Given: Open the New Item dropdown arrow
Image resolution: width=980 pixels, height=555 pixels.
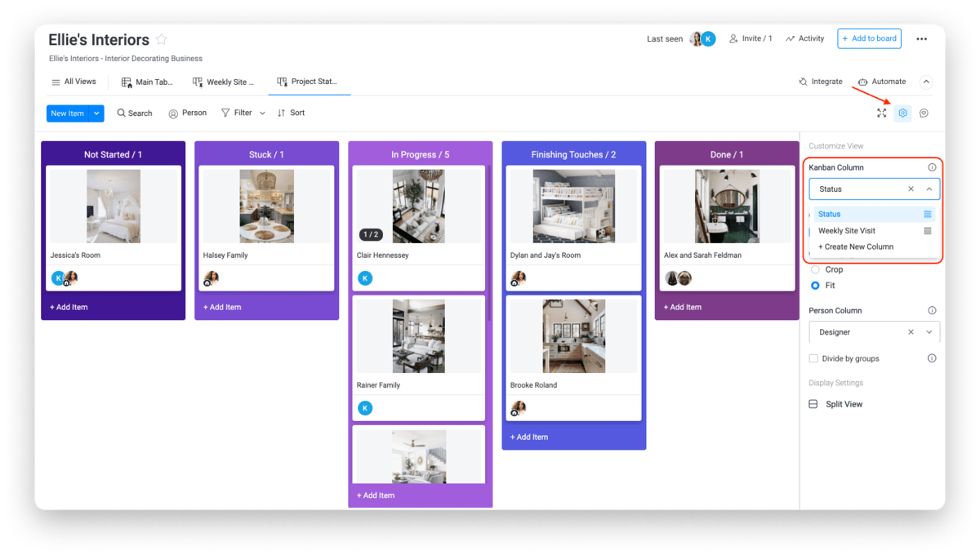Looking at the screenshot, I should [96, 113].
